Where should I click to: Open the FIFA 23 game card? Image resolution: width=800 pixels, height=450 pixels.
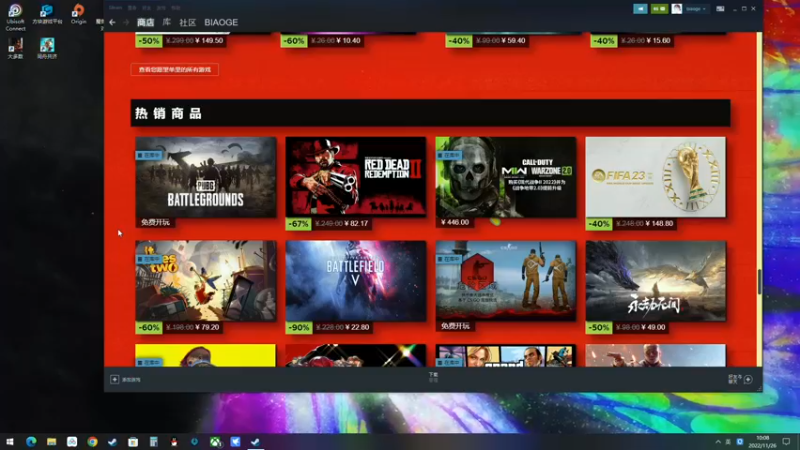coord(656,177)
